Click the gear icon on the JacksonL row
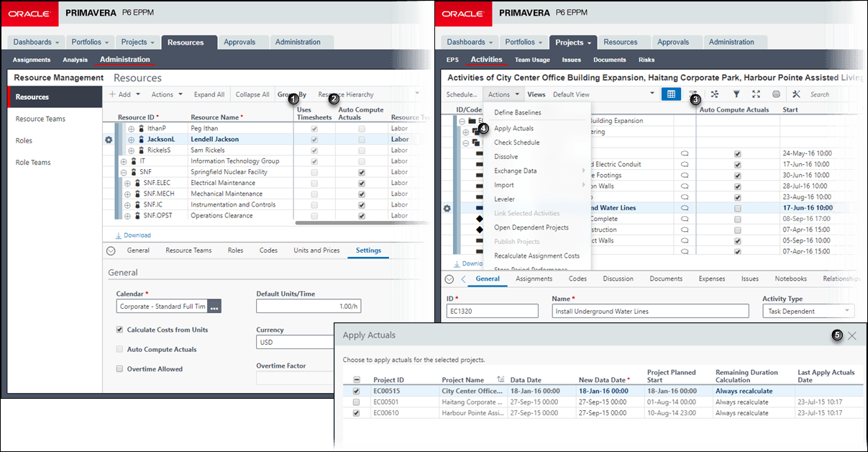868x452 pixels. coord(109,140)
